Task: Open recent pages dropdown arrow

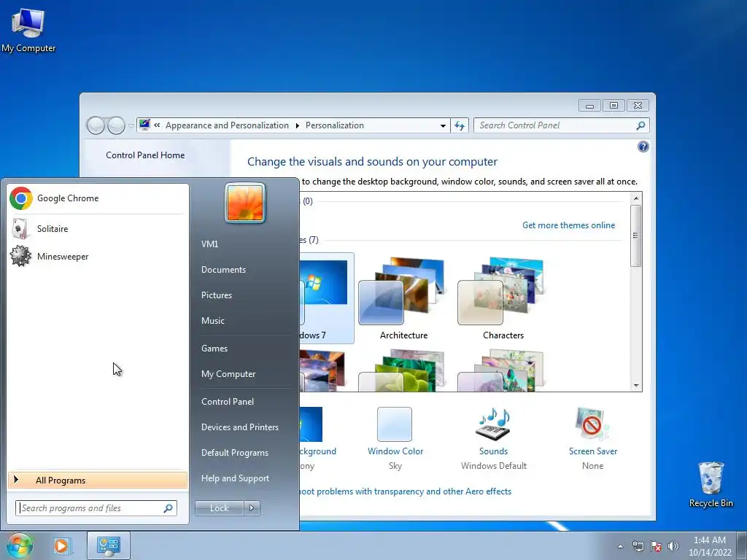Action: click(x=131, y=126)
